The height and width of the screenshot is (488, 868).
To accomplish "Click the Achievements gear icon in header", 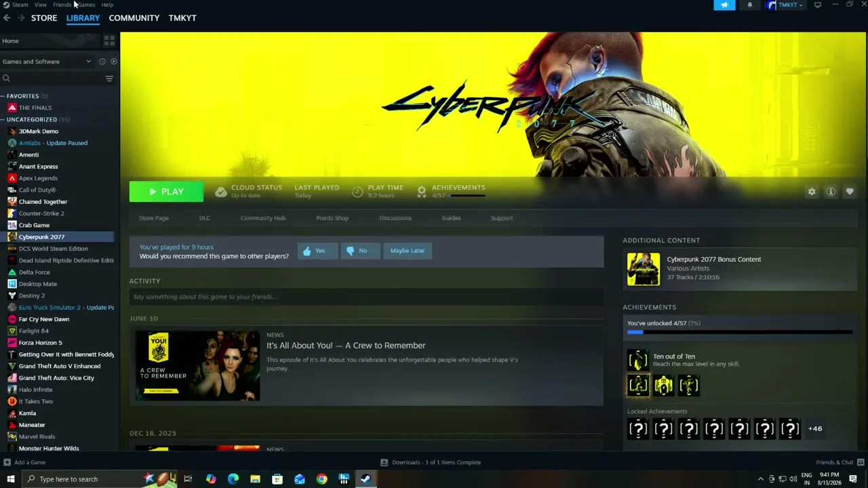I will coord(422,192).
